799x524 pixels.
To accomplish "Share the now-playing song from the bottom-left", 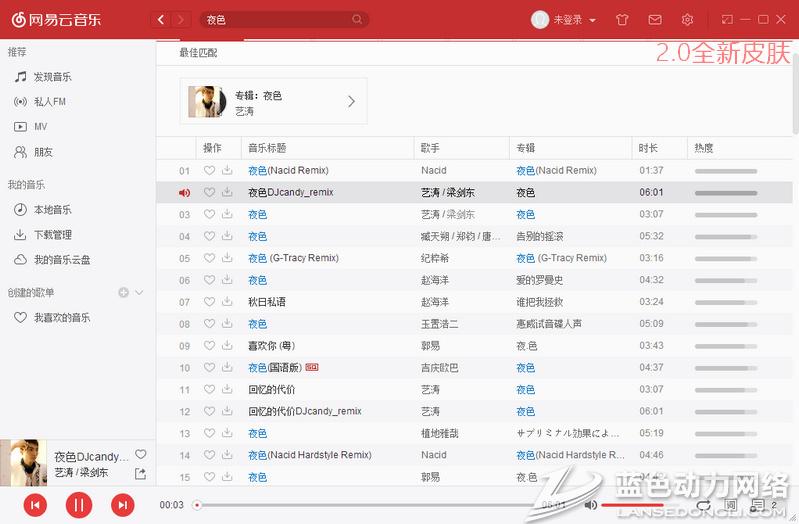I will point(140,473).
